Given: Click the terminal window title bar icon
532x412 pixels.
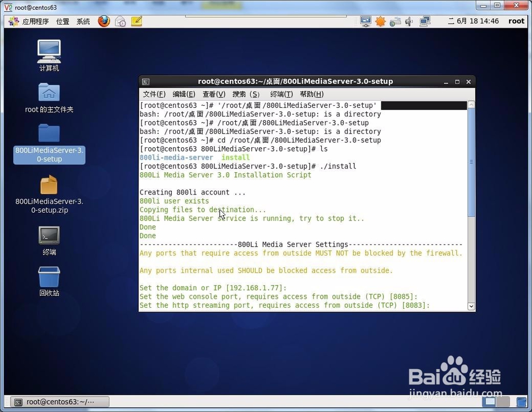Looking at the screenshot, I should (146, 82).
